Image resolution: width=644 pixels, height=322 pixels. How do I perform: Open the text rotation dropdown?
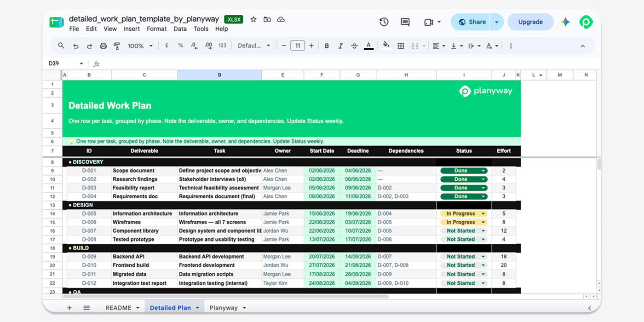pos(492,46)
